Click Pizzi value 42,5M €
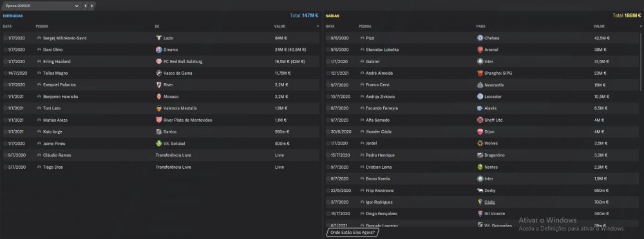The width and height of the screenshot is (644, 239). click(x=601, y=38)
